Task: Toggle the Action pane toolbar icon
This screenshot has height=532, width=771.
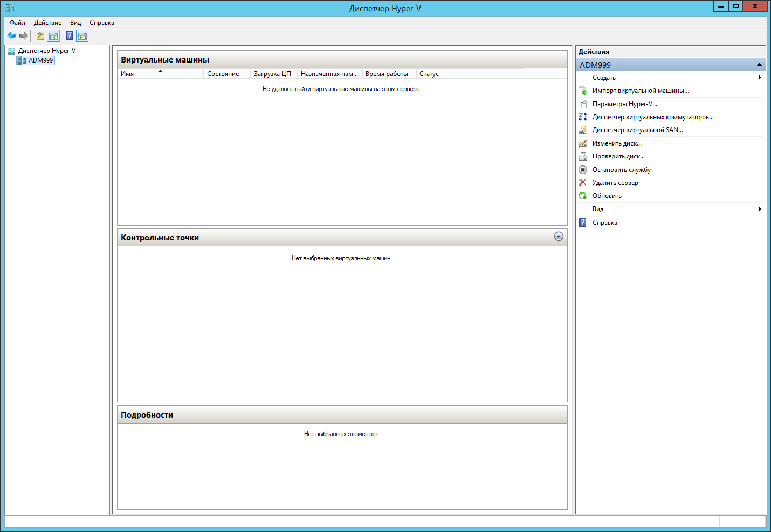Action: [x=82, y=36]
